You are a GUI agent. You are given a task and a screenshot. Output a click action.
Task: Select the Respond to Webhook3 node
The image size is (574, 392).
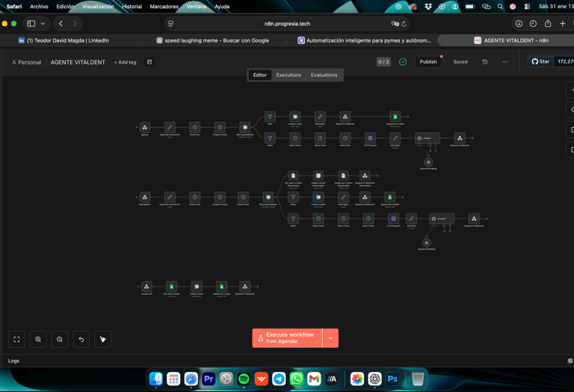pyautogui.click(x=244, y=287)
